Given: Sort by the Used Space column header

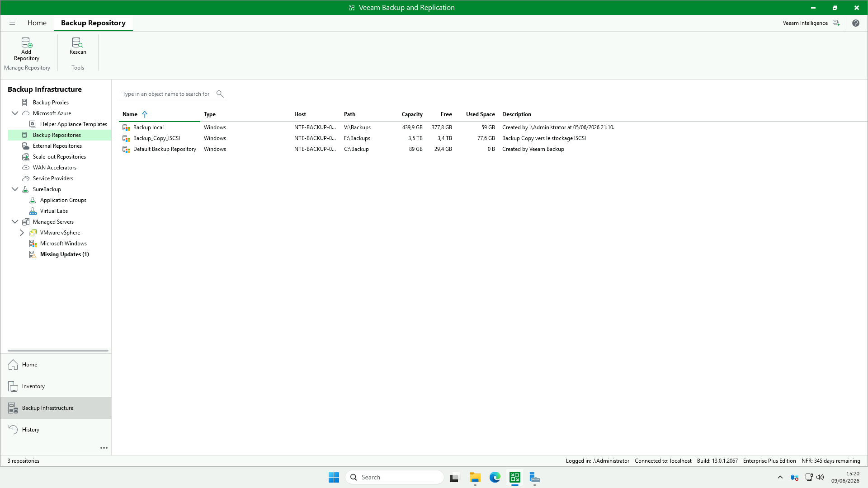Looking at the screenshot, I should click(481, 114).
